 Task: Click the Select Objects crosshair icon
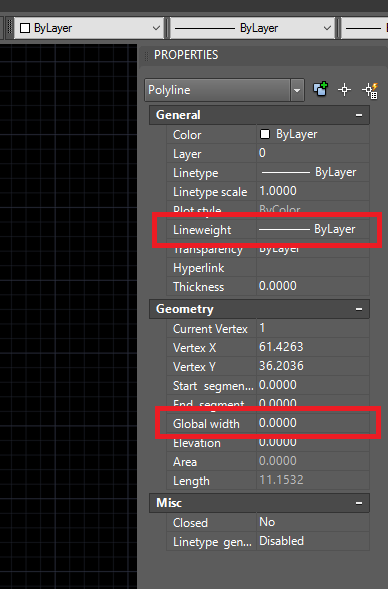click(x=344, y=90)
